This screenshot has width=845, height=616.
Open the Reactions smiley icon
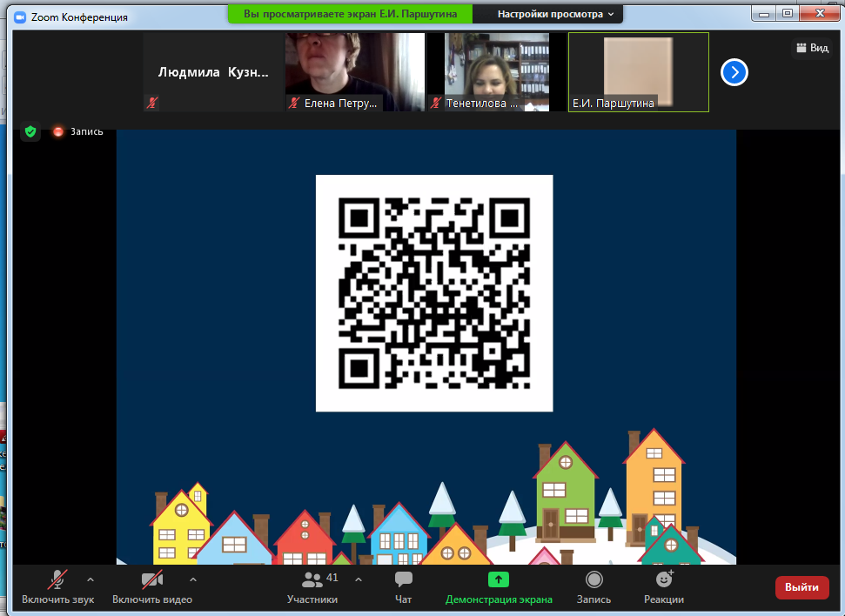coord(664,579)
